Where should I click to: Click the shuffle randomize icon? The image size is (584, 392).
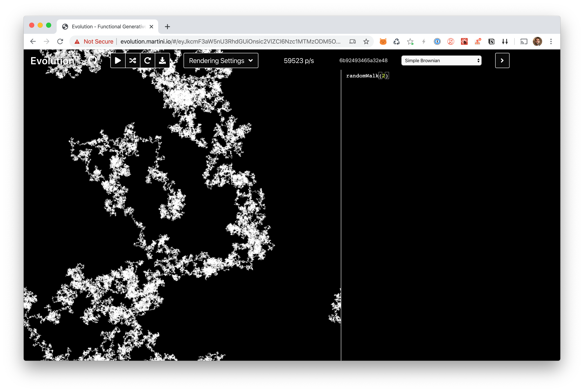133,60
